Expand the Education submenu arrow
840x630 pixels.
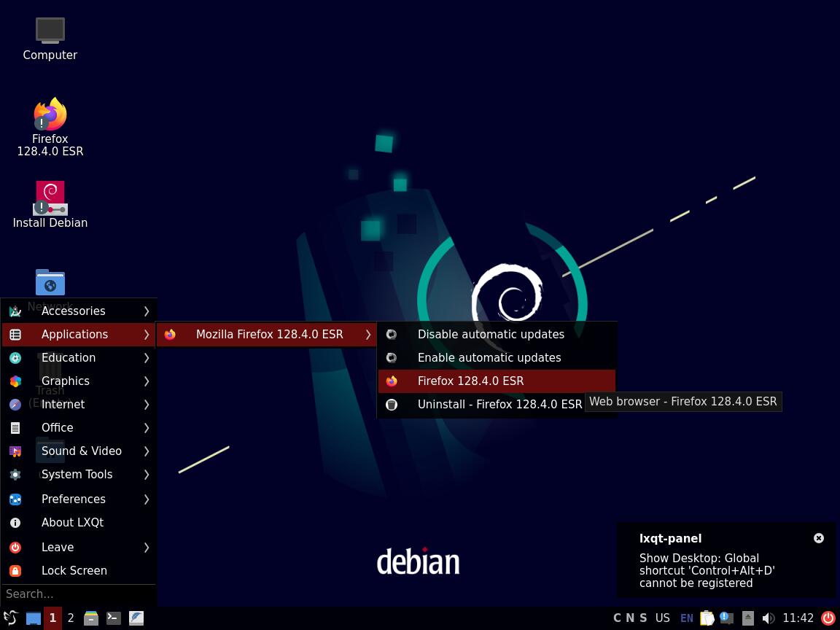(147, 358)
